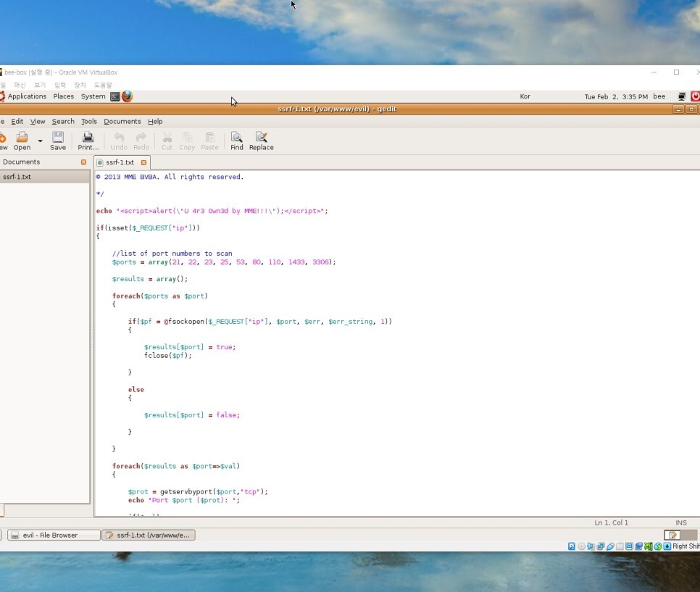Viewport: 700px width, 592px height.
Task: Click the fsockopen code line
Action: 260,322
